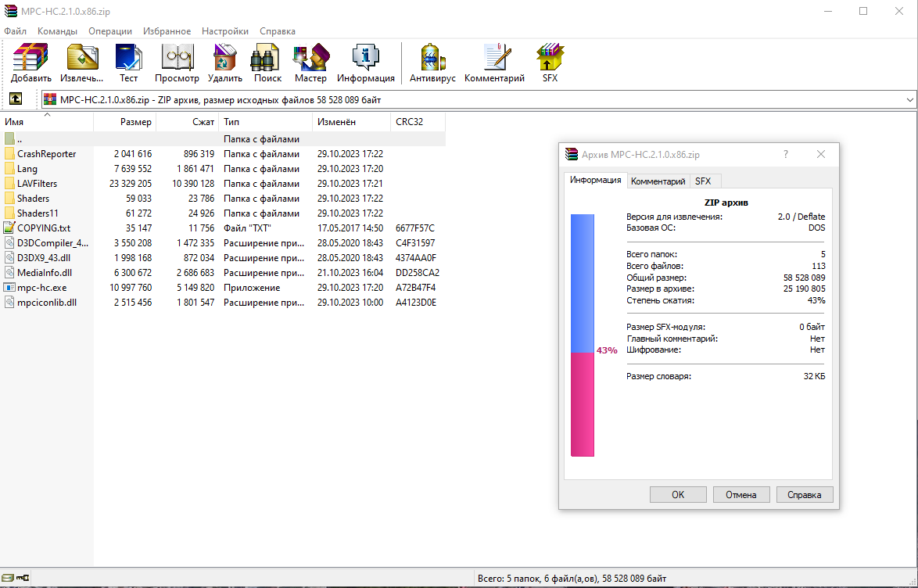Sort list by Тип column header

point(266,122)
